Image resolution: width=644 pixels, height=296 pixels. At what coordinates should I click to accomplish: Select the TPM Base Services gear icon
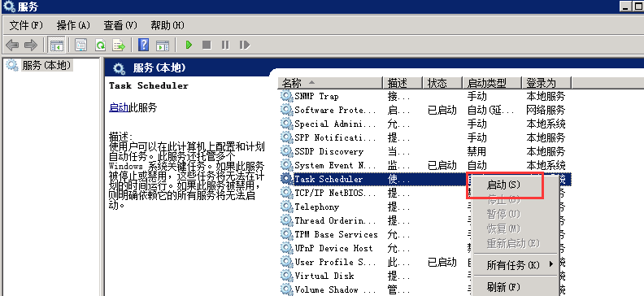click(286, 234)
